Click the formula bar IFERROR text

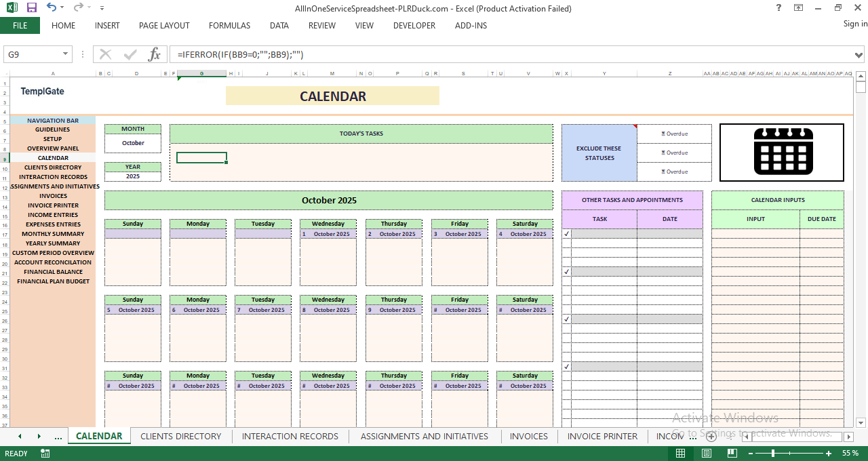pos(240,54)
